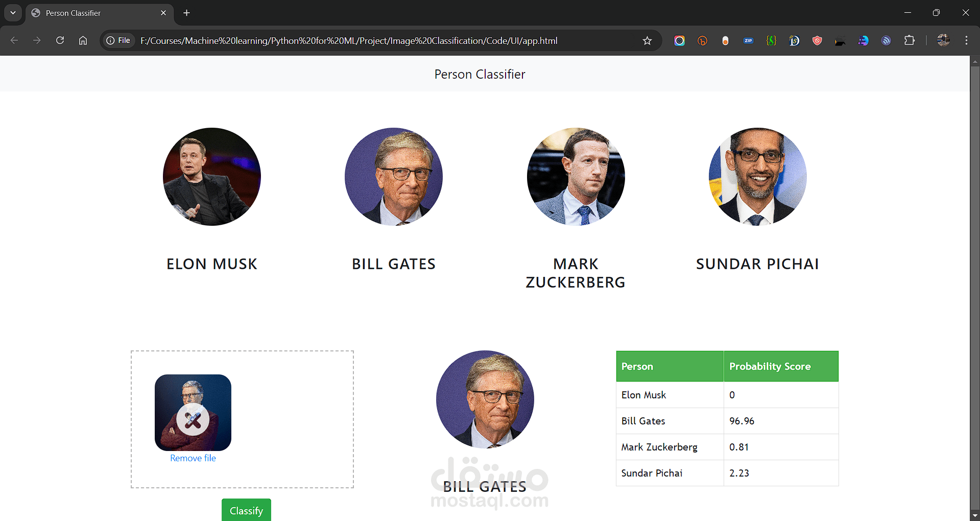This screenshot has height=521, width=980.
Task: Click the Sundar Pichai profile photo
Action: click(758, 177)
